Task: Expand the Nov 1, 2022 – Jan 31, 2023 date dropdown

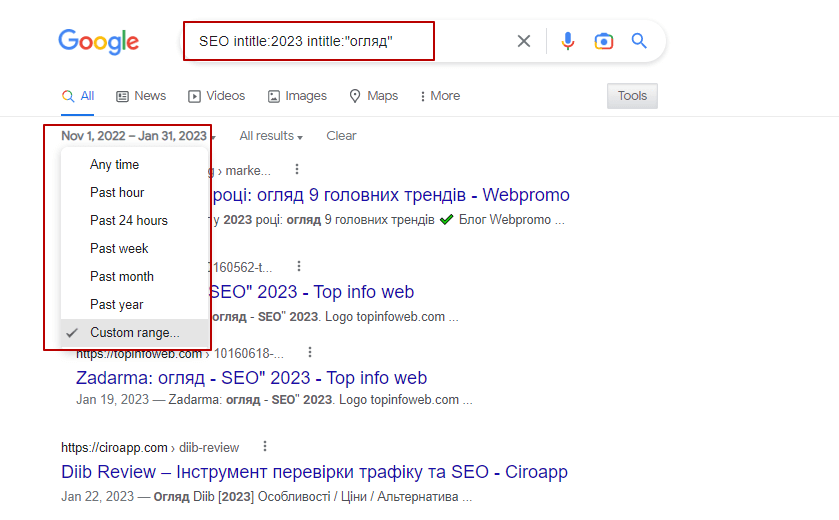Action: coord(138,136)
